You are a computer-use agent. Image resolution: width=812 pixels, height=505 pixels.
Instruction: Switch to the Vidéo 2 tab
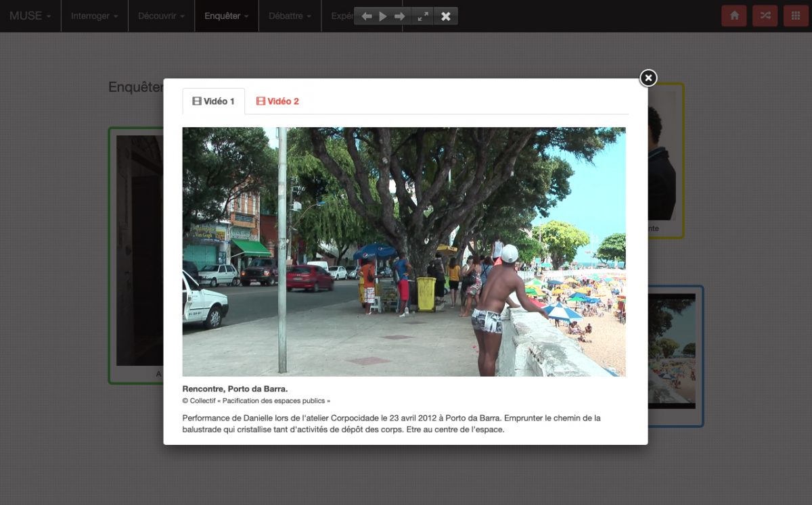pos(277,101)
